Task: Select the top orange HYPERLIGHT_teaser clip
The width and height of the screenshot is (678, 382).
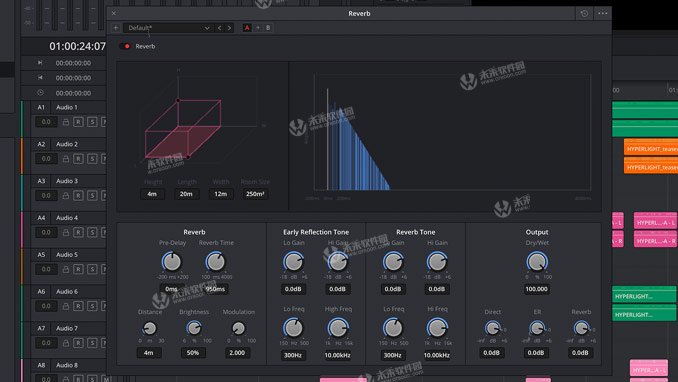Action: pyautogui.click(x=651, y=148)
